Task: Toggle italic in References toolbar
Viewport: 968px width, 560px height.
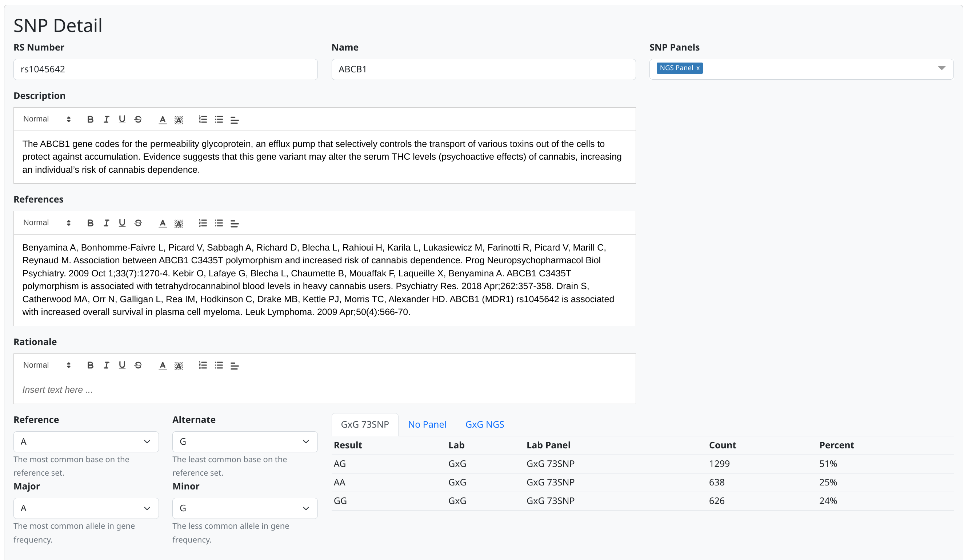Action: point(107,223)
